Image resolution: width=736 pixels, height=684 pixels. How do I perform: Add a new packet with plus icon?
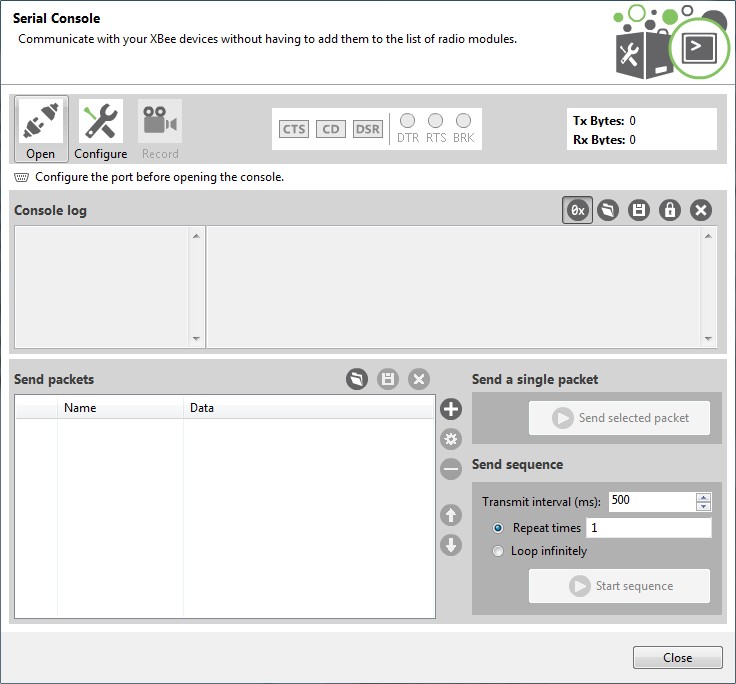pyautogui.click(x=451, y=409)
